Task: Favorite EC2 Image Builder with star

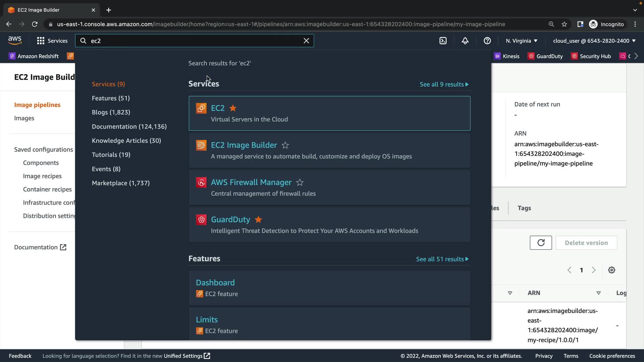Action: tap(285, 145)
